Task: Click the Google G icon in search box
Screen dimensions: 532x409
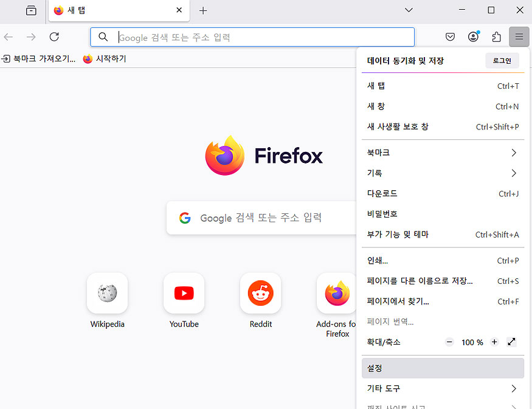Action: pos(185,218)
